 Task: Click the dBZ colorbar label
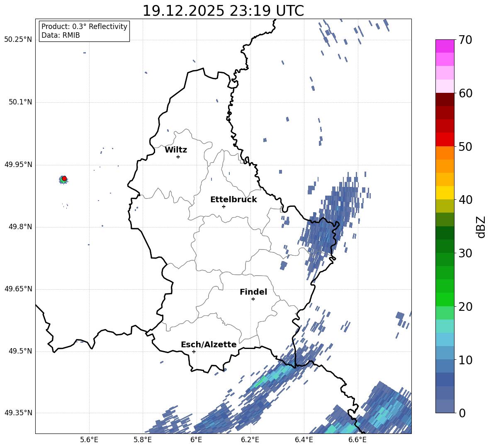click(481, 227)
